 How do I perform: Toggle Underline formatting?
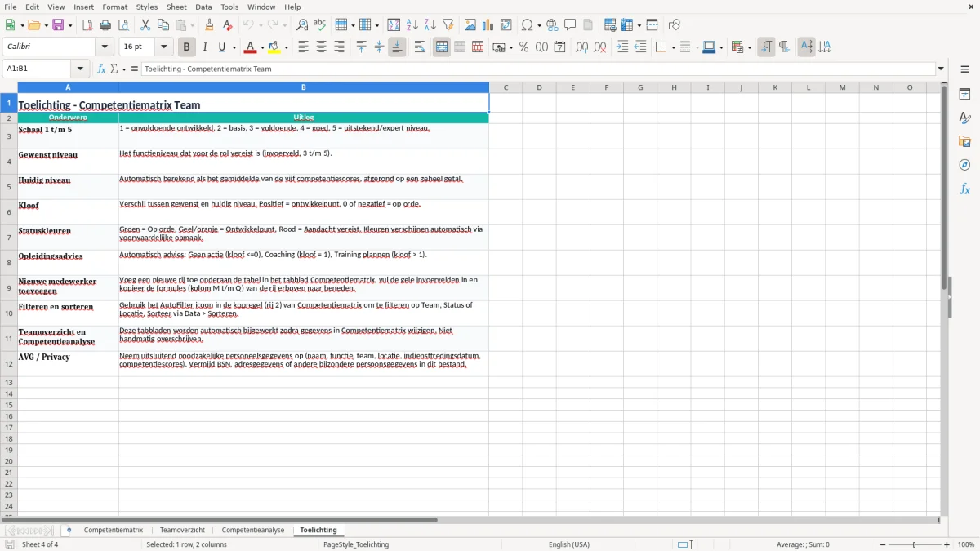(x=221, y=47)
